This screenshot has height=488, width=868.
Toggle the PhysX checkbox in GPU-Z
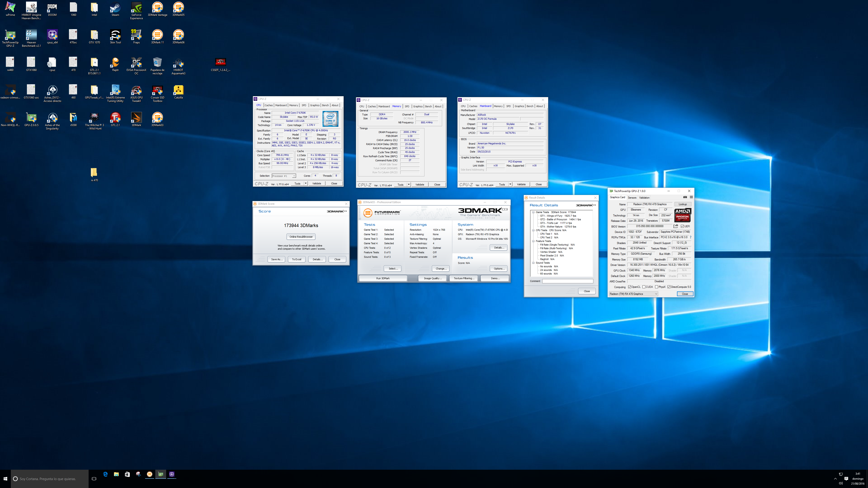coord(656,287)
